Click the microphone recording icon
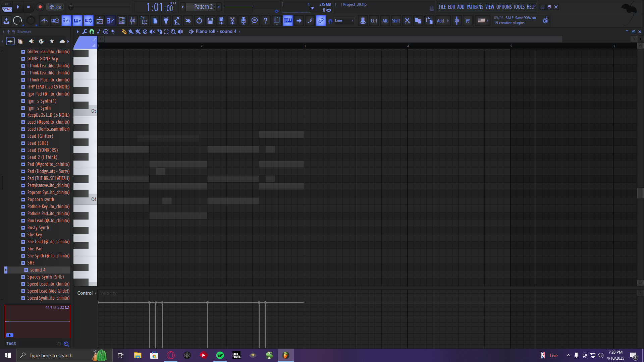This screenshot has width=644, height=362. (x=244, y=21)
